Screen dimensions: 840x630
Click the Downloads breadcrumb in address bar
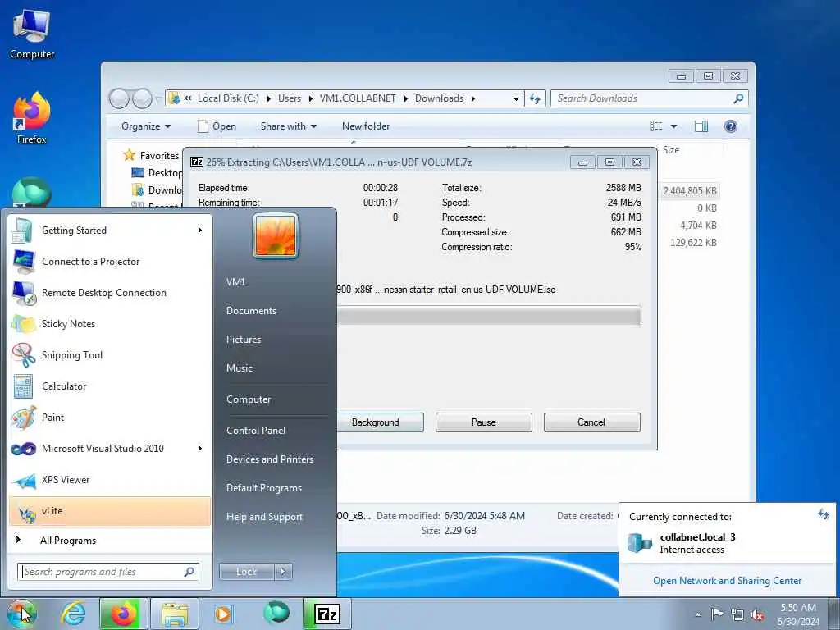439,98
